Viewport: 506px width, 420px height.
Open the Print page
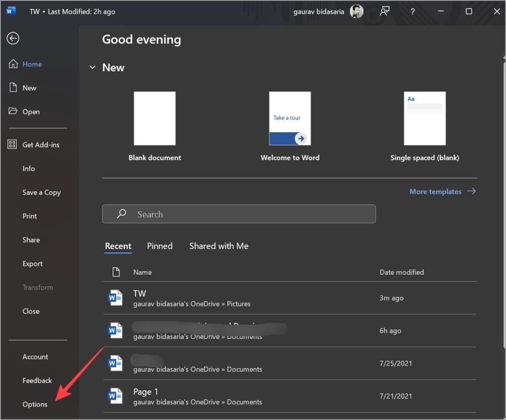[29, 216]
